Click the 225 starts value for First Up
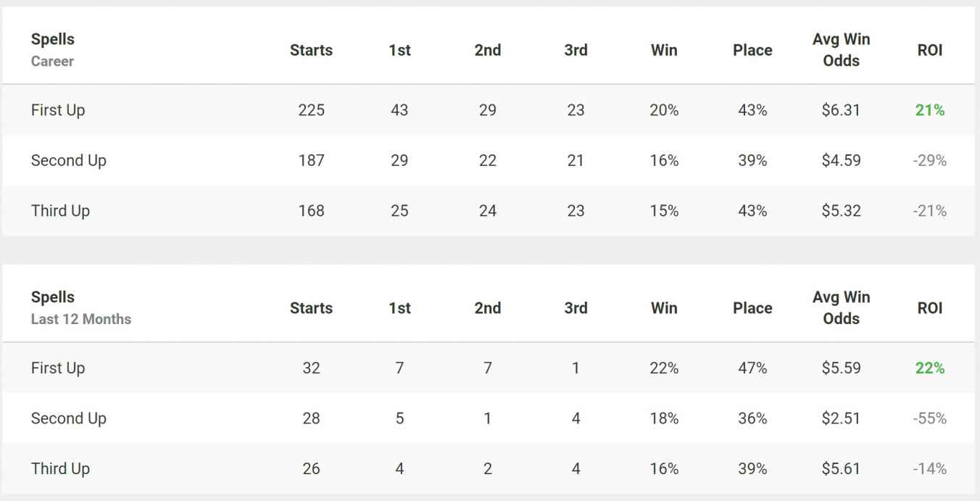Image resolution: width=980 pixels, height=501 pixels. [x=311, y=110]
